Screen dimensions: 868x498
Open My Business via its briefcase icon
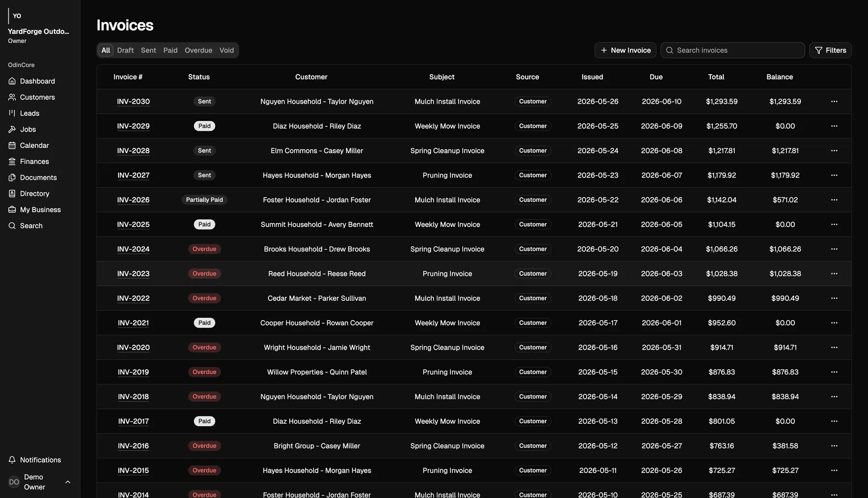[12, 209]
